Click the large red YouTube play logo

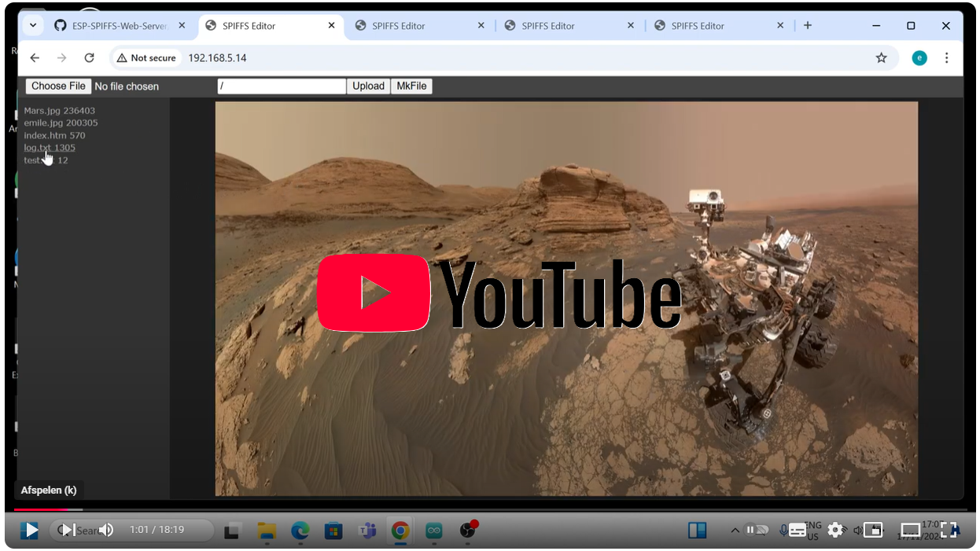374,292
